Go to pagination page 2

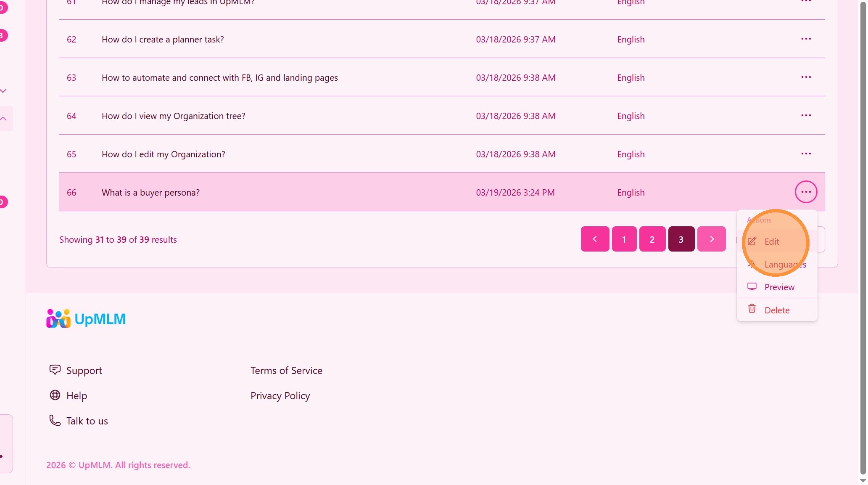point(652,239)
